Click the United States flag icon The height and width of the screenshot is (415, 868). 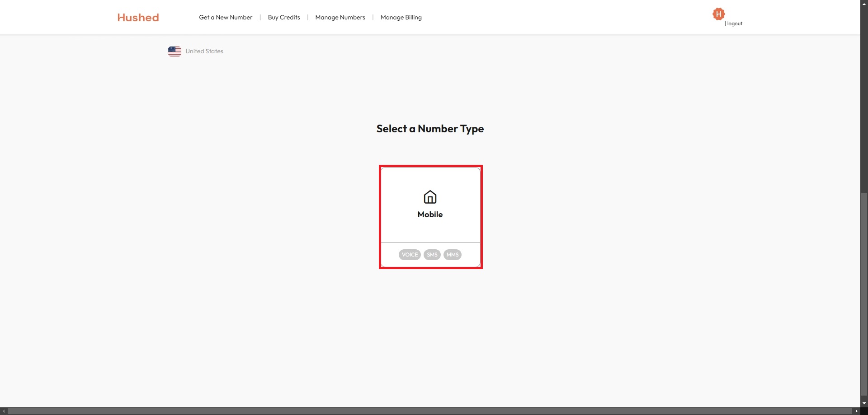pos(175,51)
